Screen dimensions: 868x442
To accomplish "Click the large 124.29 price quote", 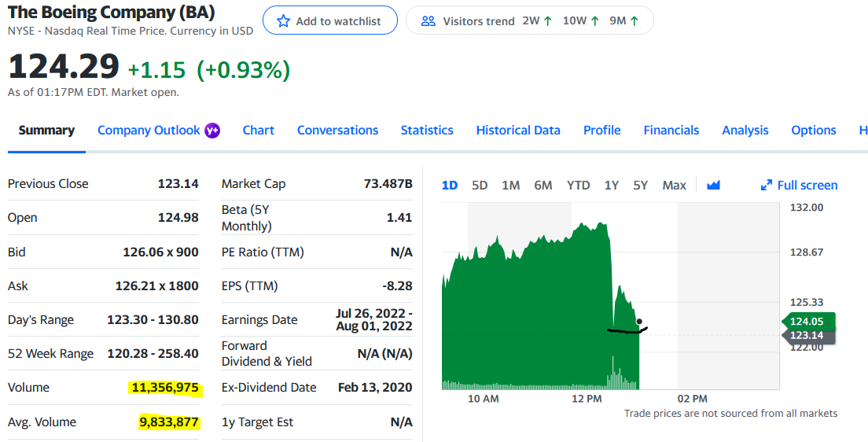I will point(64,65).
